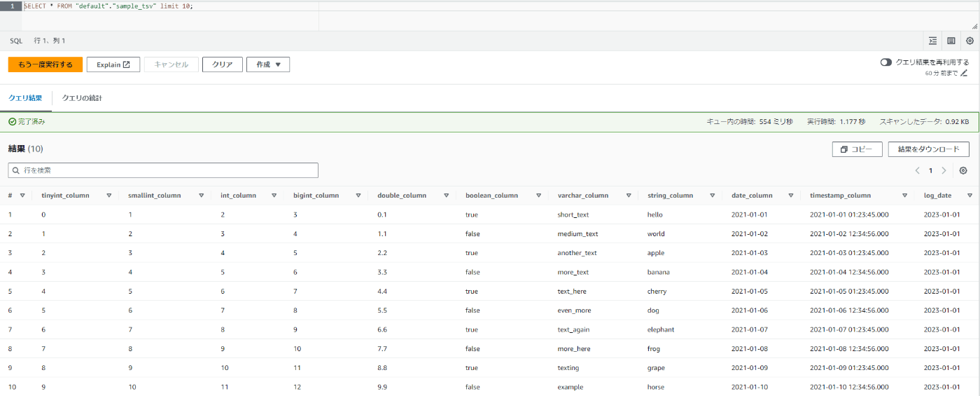The width and height of the screenshot is (980, 396).
Task: Click cell another_text
Action: coord(577,253)
